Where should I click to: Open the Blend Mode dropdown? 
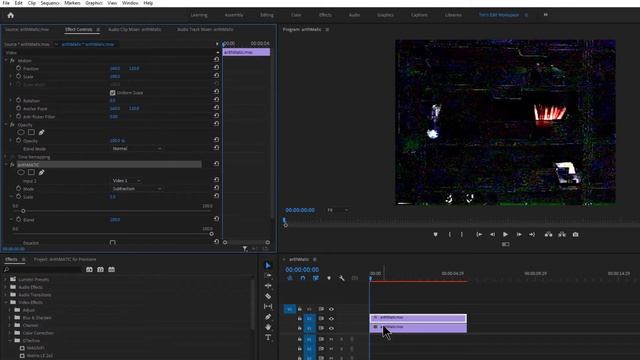pyautogui.click(x=137, y=148)
